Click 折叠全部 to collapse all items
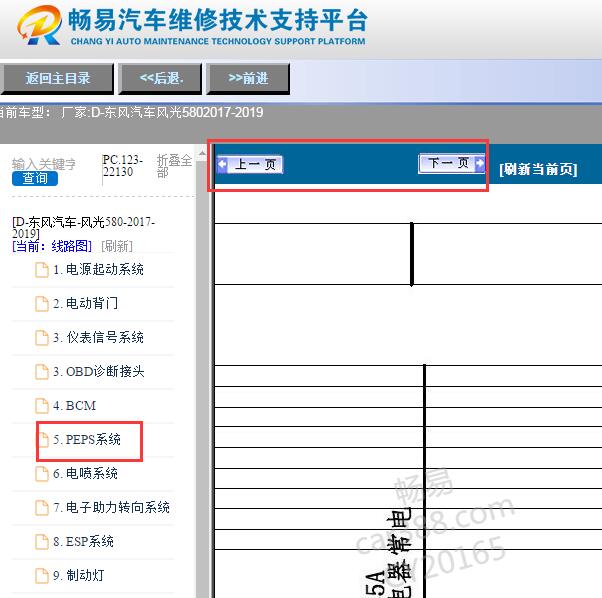 coord(174,166)
